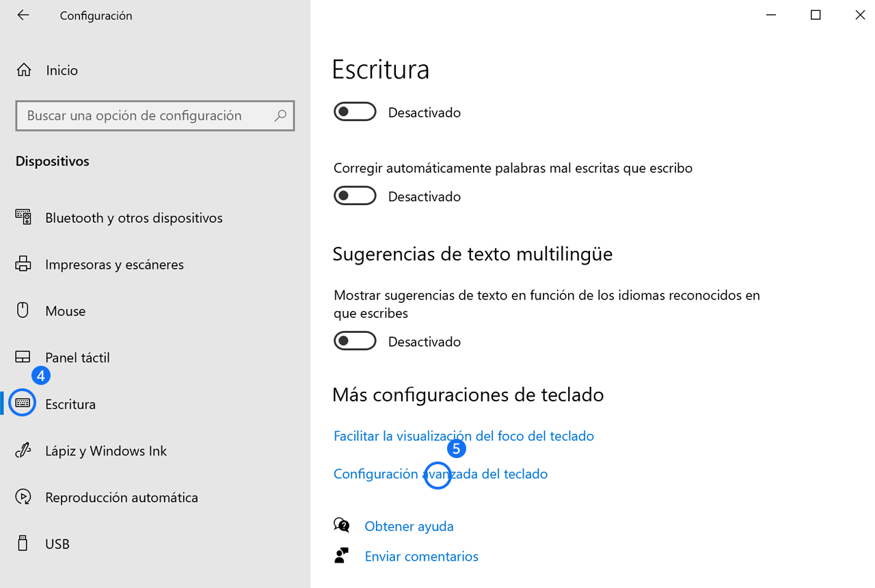This screenshot has width=875, height=588.
Task: Select the USB drive icon
Action: click(x=23, y=544)
